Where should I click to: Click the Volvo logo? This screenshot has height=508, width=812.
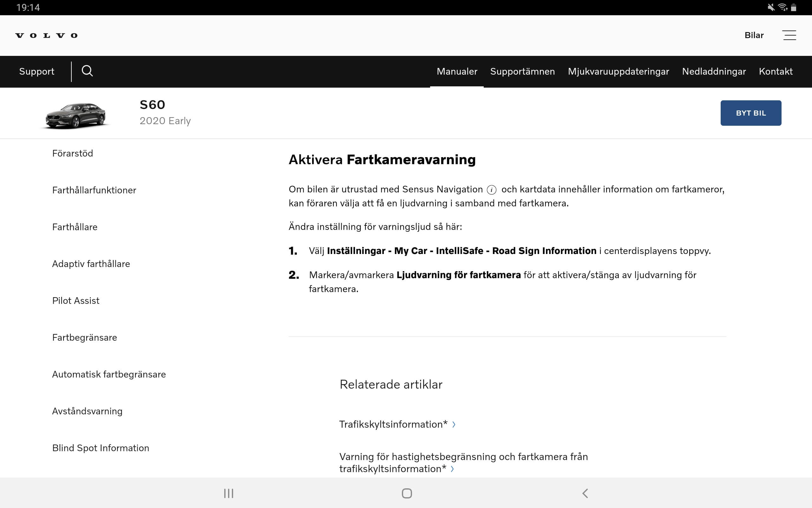pyautogui.click(x=46, y=35)
